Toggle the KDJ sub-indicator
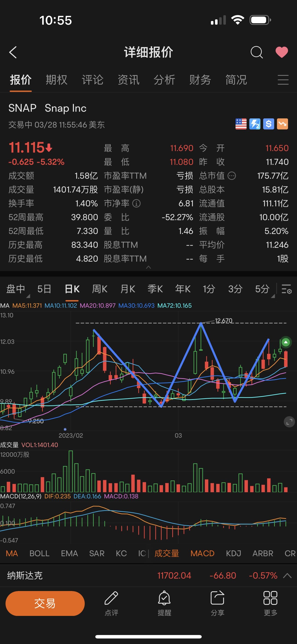The width and height of the screenshot is (297, 644). pyautogui.click(x=233, y=553)
